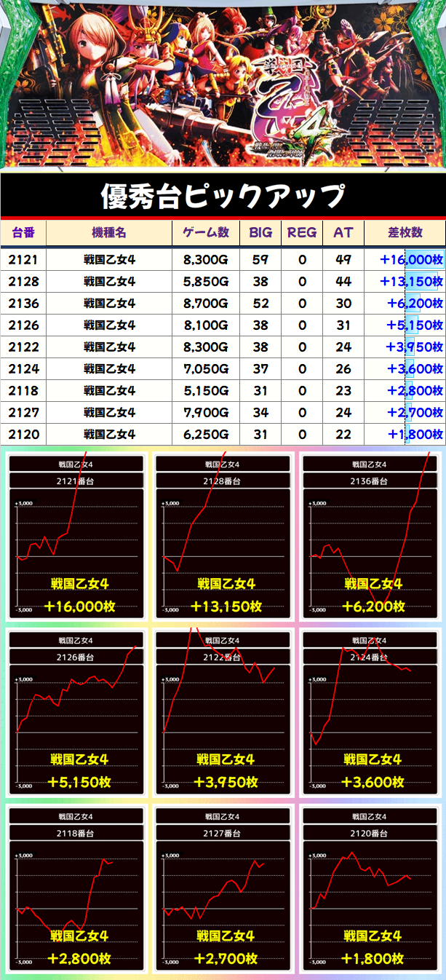The height and width of the screenshot is (980, 446).
Task: Open the 2127番台 graph card
Action: pyautogui.click(x=223, y=888)
